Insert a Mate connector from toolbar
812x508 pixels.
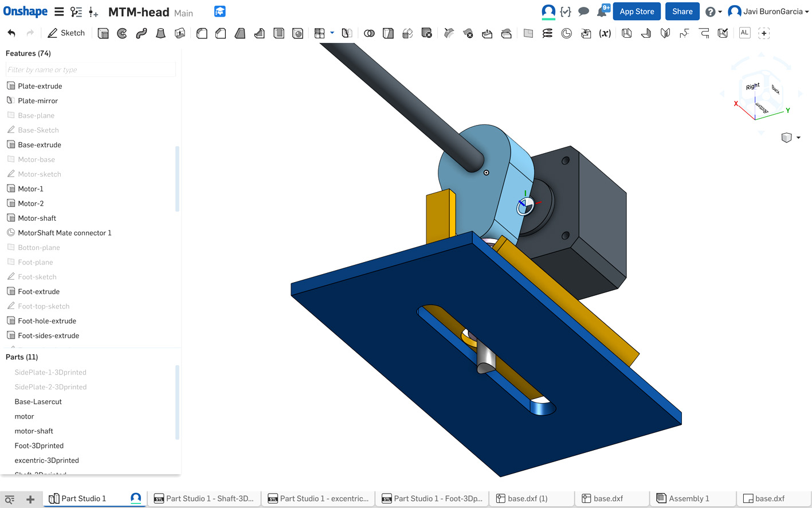coord(567,33)
